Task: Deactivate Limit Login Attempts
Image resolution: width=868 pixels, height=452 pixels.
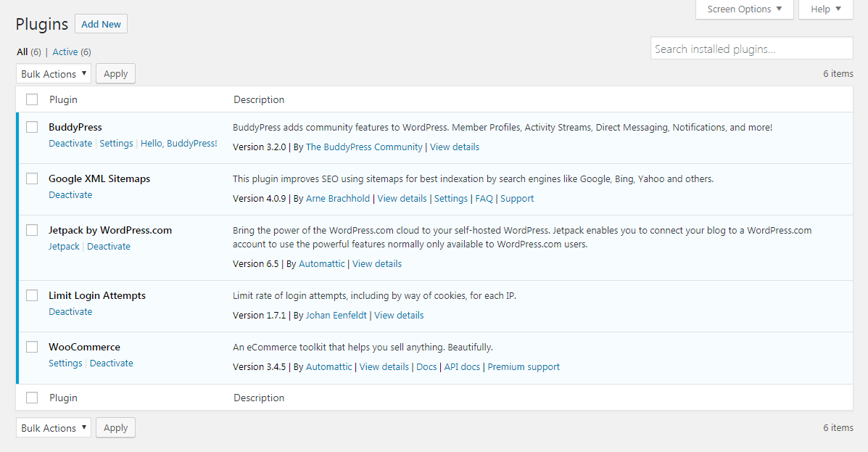Action: (70, 311)
